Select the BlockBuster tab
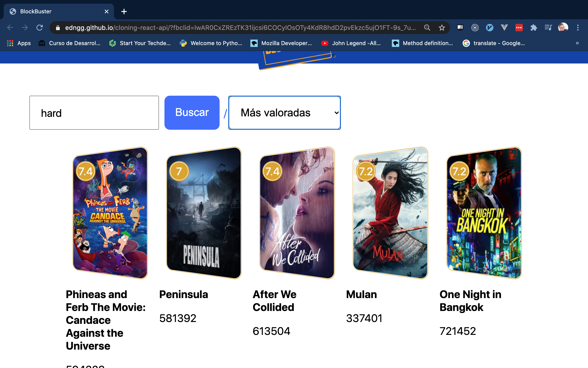Viewport: 588px width, 368px height. 59,11
